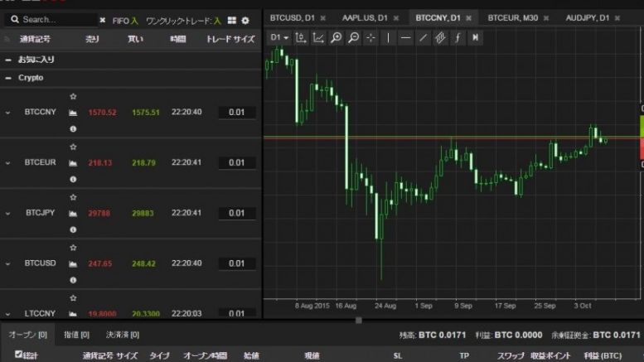Click BTCUSD buy price 248.42
The height and width of the screenshot is (362, 644).
[x=143, y=264]
